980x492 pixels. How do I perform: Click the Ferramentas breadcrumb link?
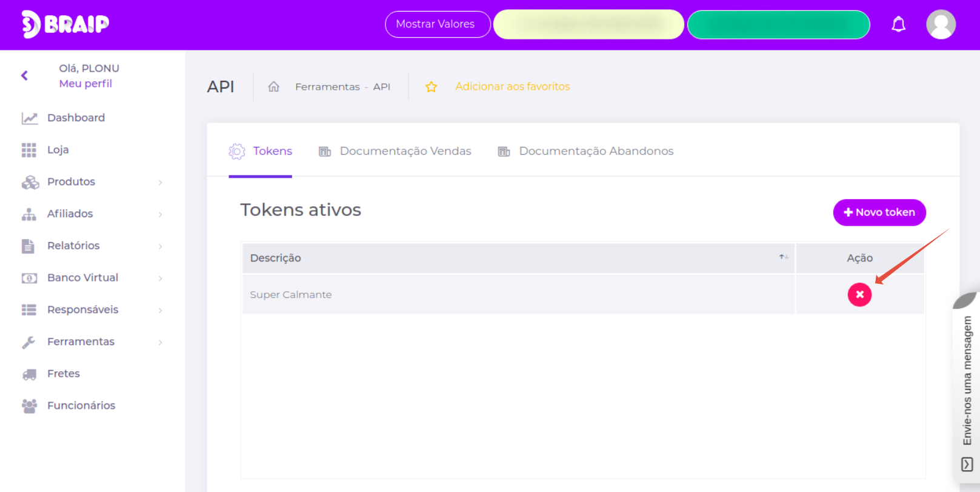(x=327, y=87)
